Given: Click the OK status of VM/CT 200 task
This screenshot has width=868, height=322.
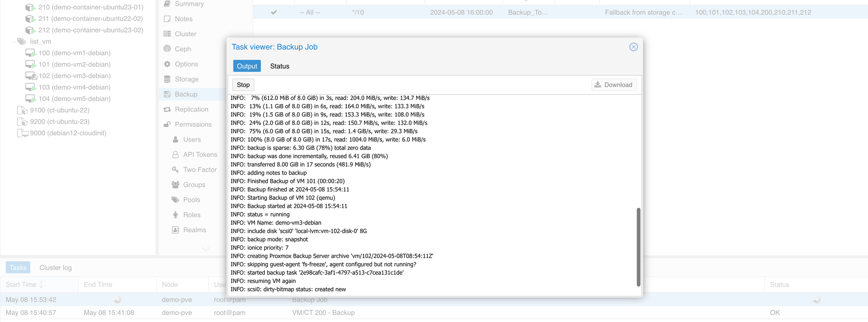Looking at the screenshot, I should coord(775,313).
